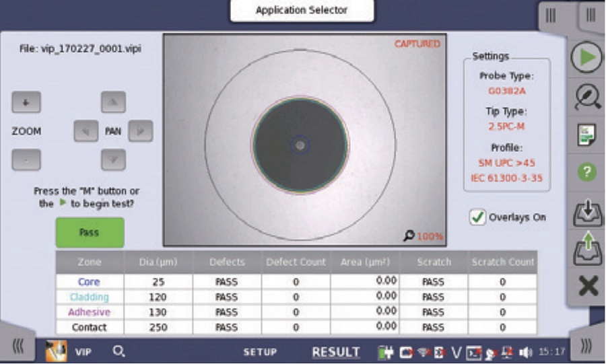Click the captured fiber end-face image
Screen dimensions: 606x364
304,139
